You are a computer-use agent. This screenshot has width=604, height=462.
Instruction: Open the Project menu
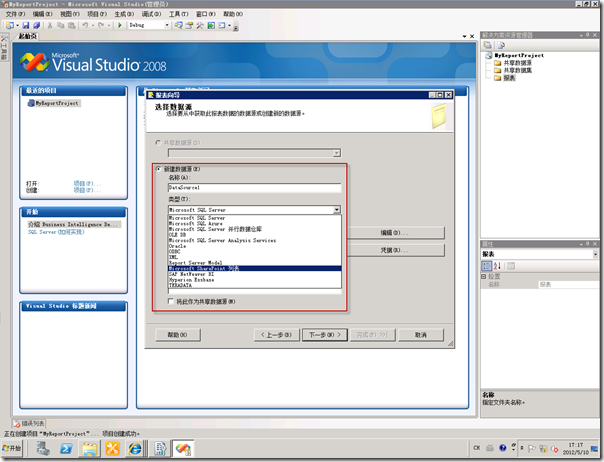click(97, 14)
